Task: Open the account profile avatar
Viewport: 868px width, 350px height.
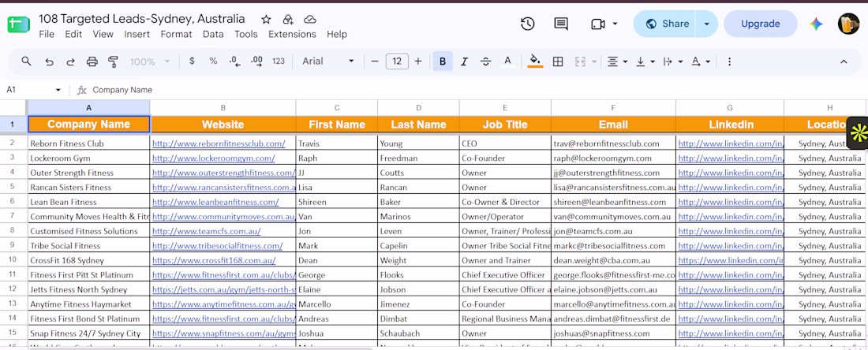Action: coord(848,24)
